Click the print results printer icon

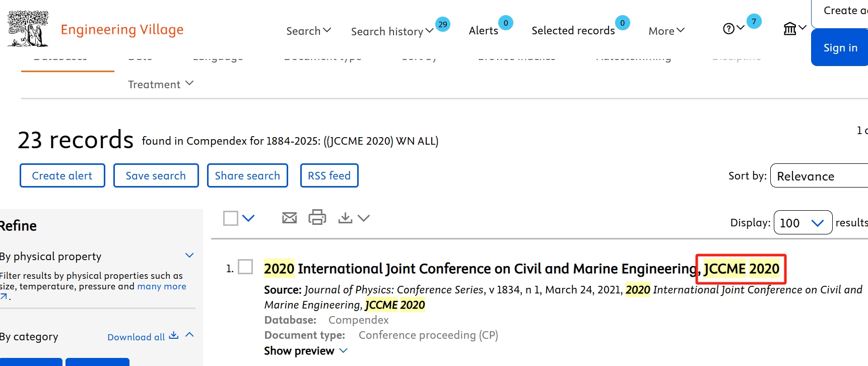tap(317, 217)
